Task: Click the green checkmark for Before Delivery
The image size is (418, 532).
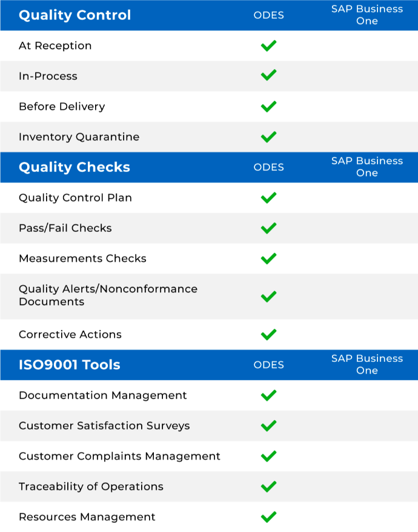Action: [268, 107]
